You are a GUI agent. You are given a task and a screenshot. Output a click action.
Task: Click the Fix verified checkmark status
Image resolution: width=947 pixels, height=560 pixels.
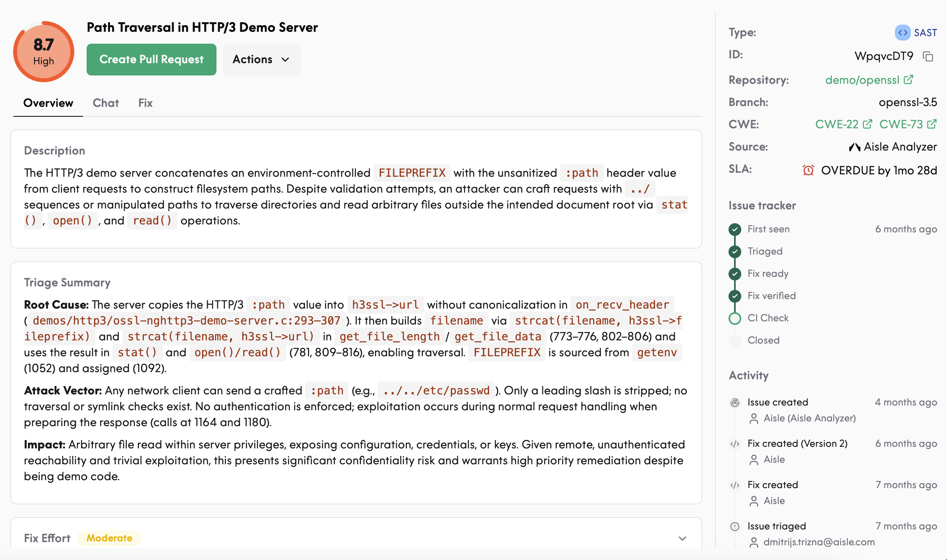coord(735,296)
